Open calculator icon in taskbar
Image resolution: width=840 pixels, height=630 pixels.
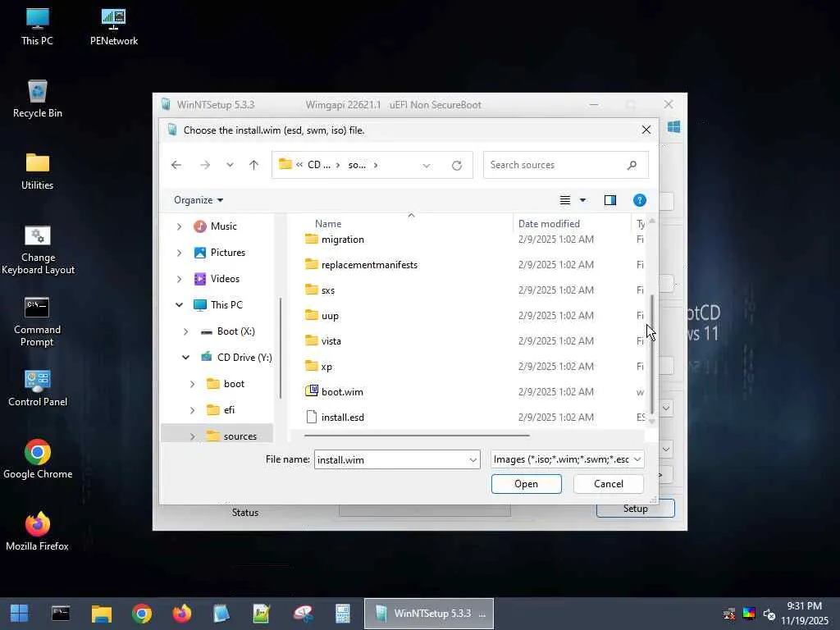[343, 614]
